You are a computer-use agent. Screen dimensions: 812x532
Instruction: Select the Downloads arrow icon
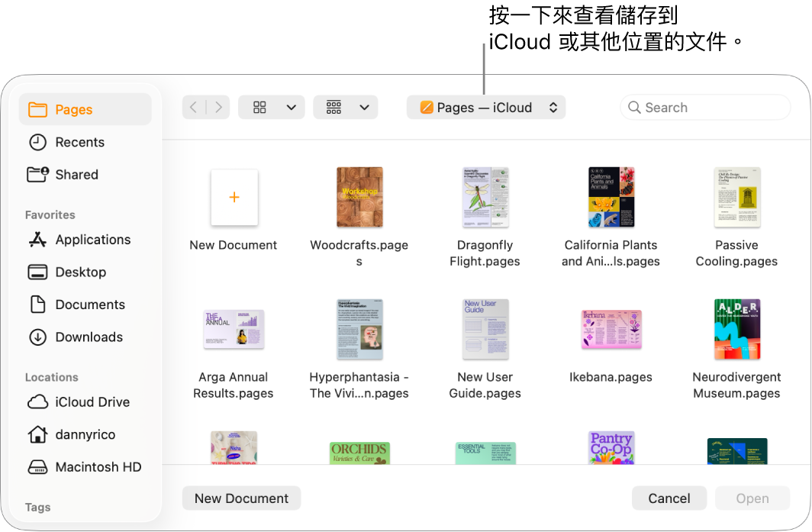pos(38,337)
